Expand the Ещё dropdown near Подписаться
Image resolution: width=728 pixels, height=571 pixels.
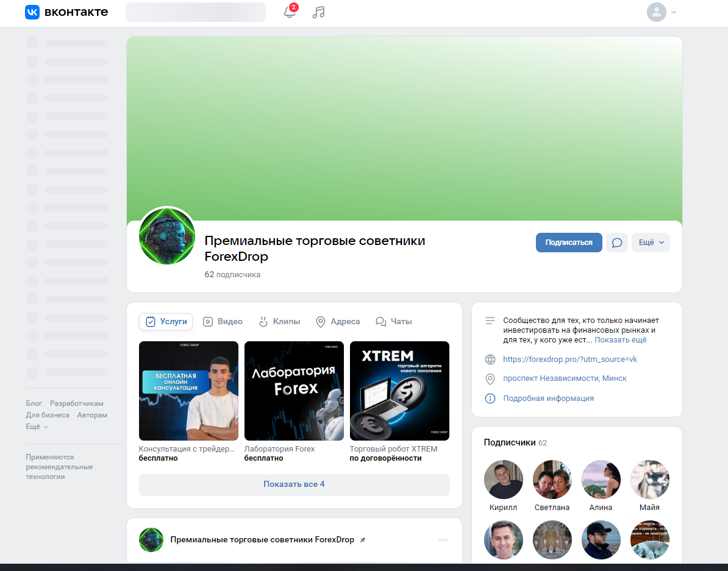(651, 243)
